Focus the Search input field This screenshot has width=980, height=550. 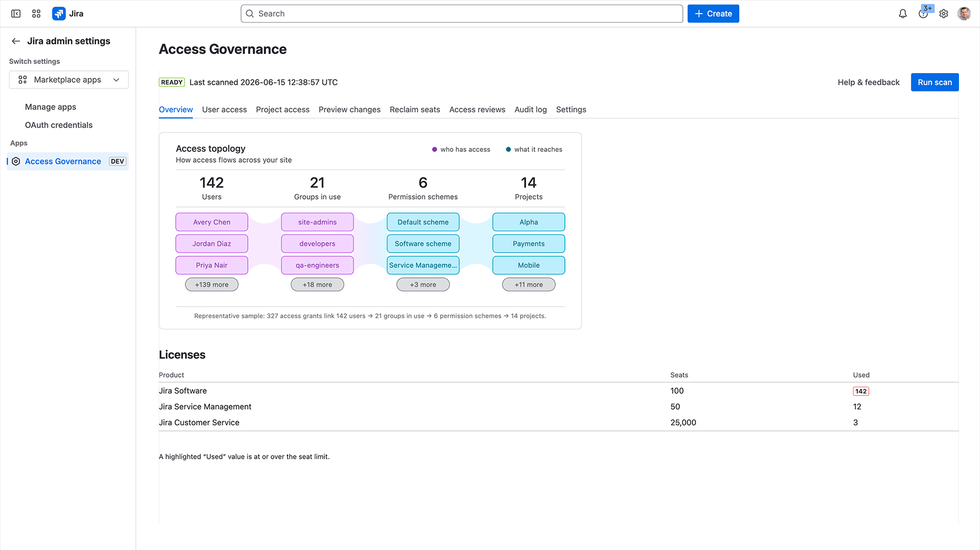pyautogui.click(x=462, y=14)
